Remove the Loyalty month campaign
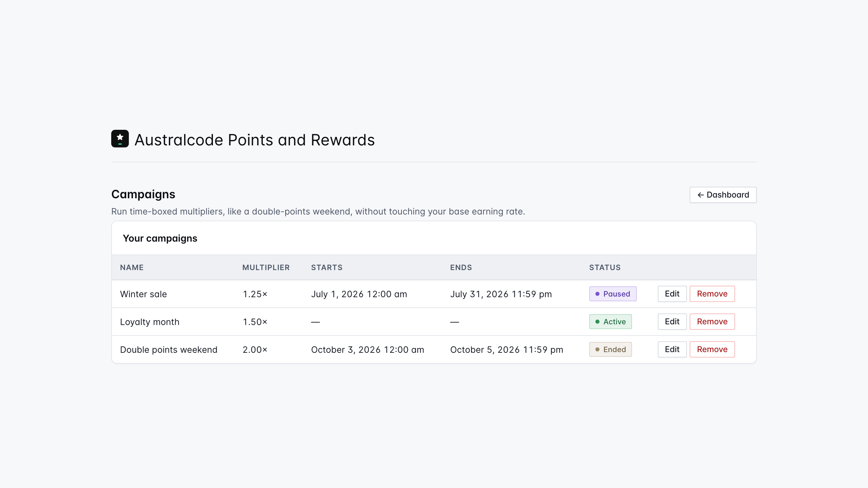 [712, 322]
